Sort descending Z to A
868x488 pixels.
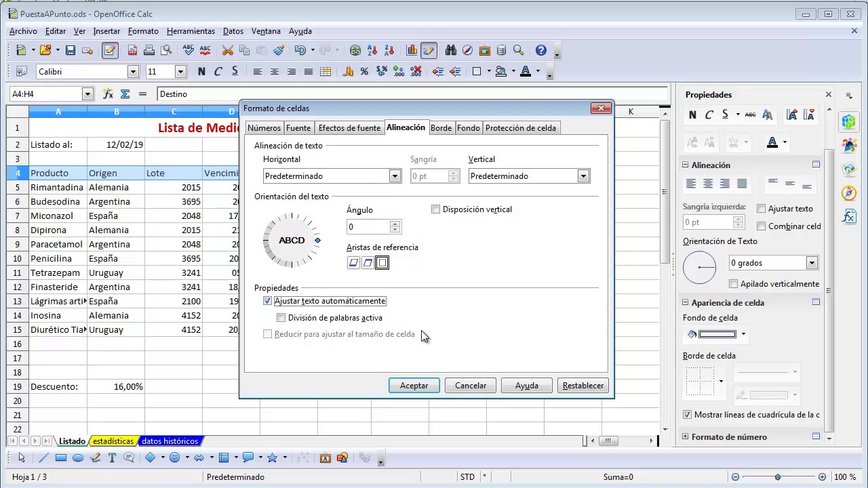coord(389,50)
